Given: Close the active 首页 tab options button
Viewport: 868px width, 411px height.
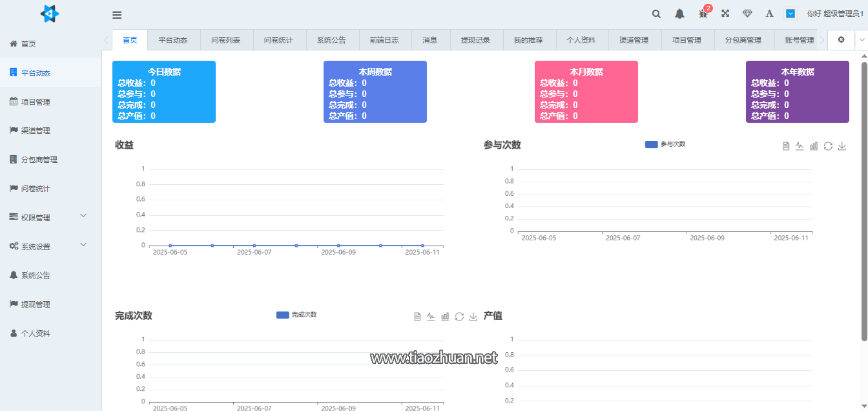Looking at the screenshot, I should 841,39.
